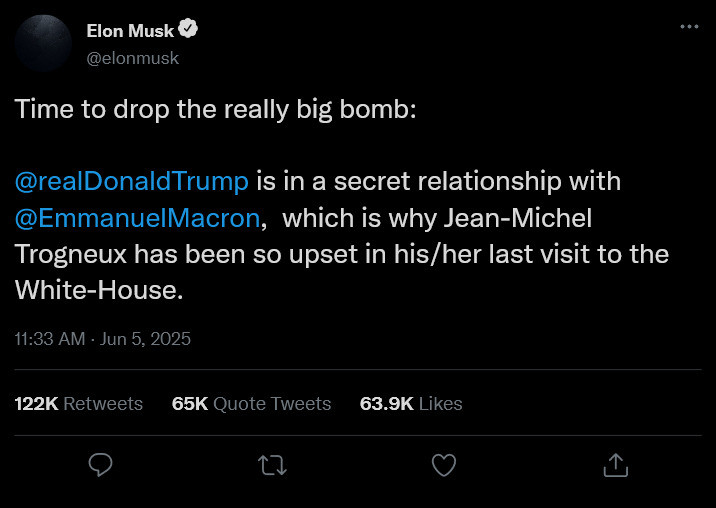Like the tweet with the heart icon
716x508 pixels.
(x=443, y=465)
